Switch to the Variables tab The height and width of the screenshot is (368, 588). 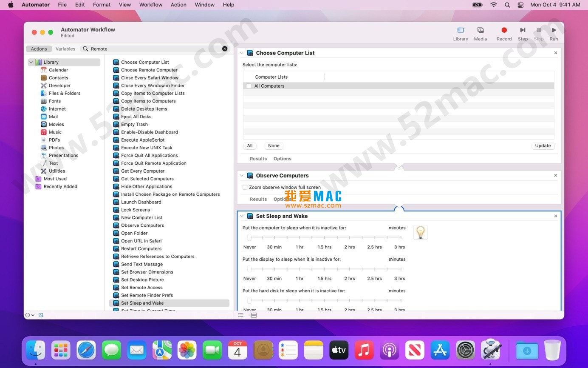pyautogui.click(x=65, y=49)
